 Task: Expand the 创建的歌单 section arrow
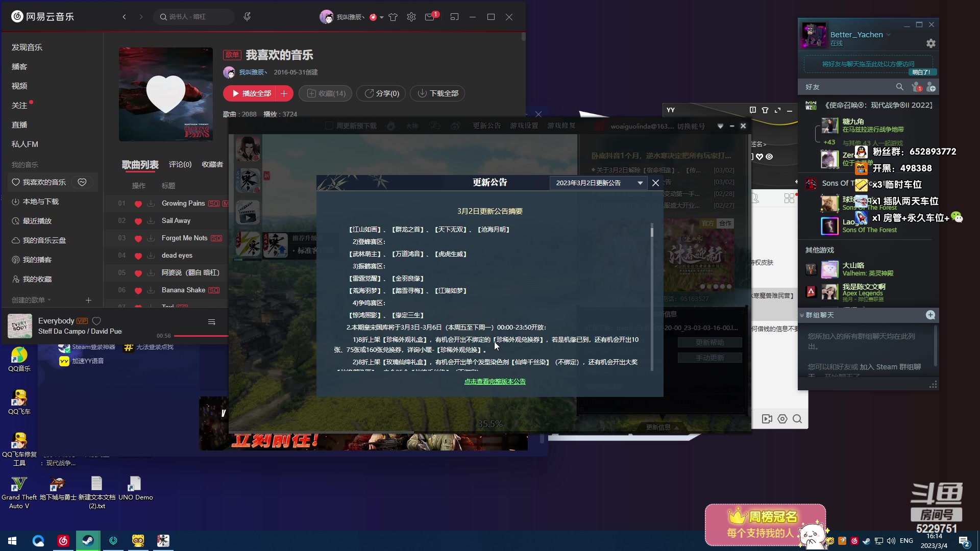49,300
